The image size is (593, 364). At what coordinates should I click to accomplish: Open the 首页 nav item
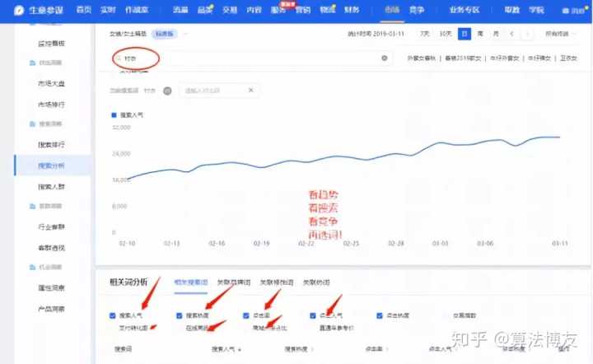pos(83,10)
